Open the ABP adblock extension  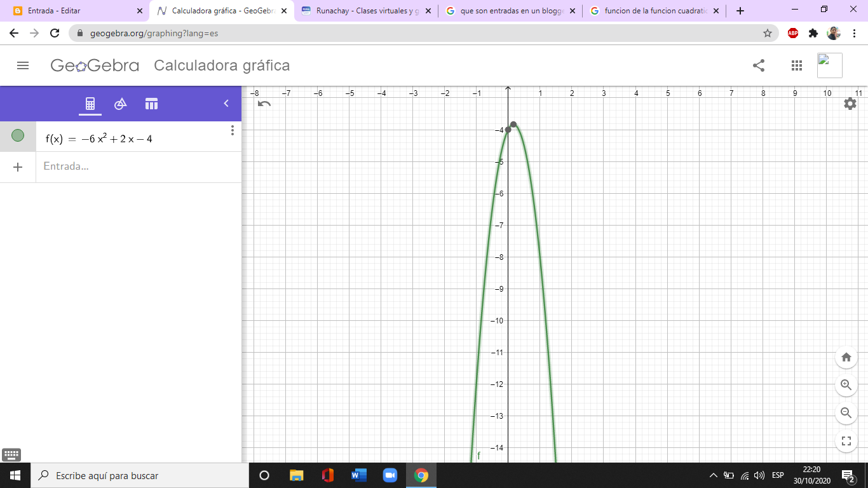coord(793,33)
